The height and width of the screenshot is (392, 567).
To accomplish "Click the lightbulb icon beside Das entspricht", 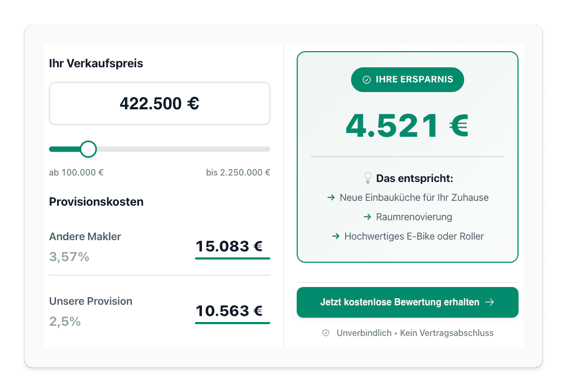I will coord(368,178).
